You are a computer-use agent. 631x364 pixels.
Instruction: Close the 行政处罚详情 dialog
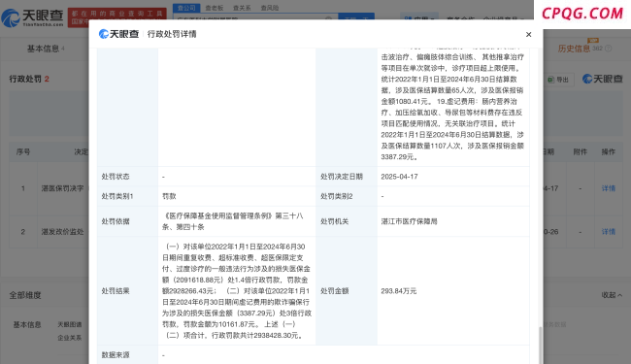click(x=528, y=35)
